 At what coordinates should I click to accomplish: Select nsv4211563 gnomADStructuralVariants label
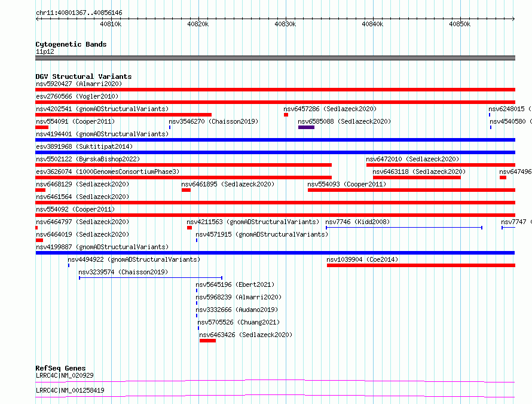click(253, 222)
